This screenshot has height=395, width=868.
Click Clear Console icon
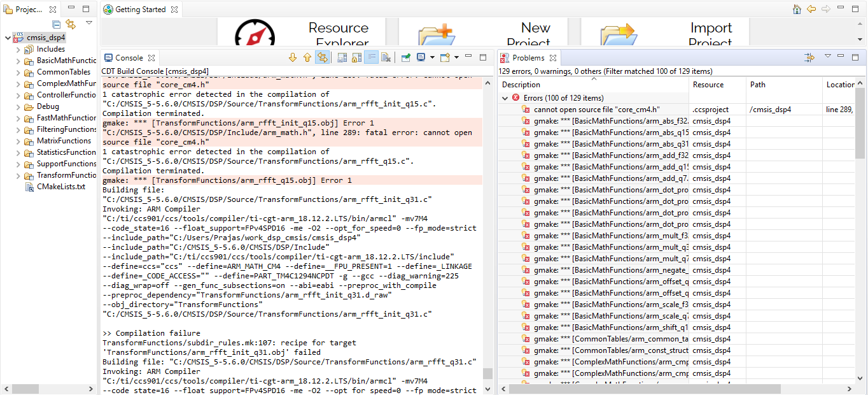(x=386, y=58)
